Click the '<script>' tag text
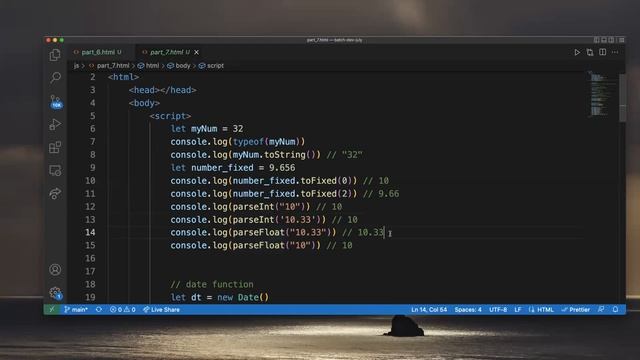640x360 pixels. (170, 116)
